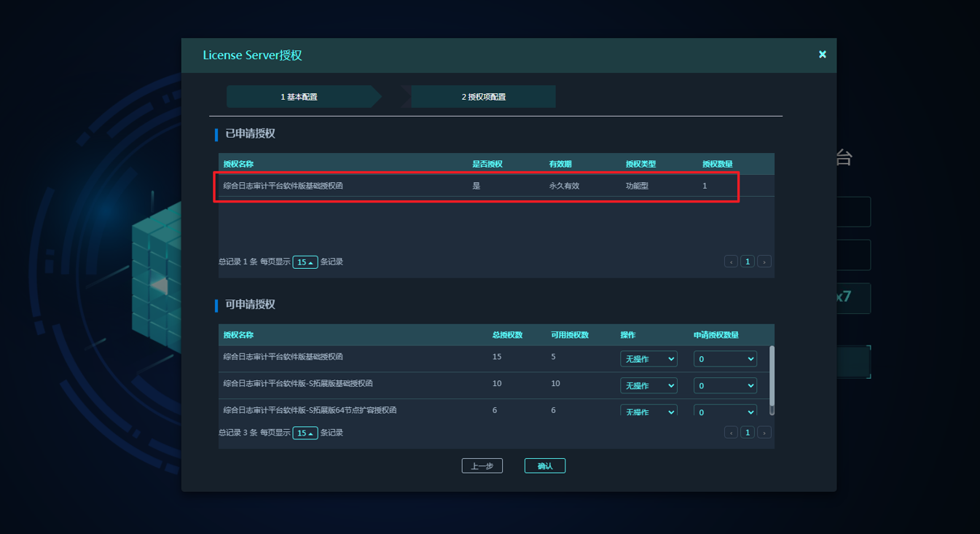The width and height of the screenshot is (980, 534).
Task: Click the License Server授权 dialog title
Action: click(x=252, y=55)
